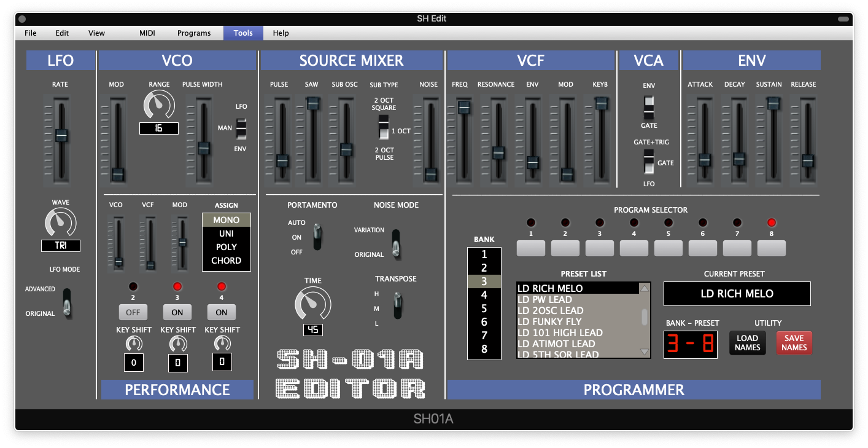The height and width of the screenshot is (448, 868).
Task: Select MONO in the Assign list
Action: coord(227,220)
